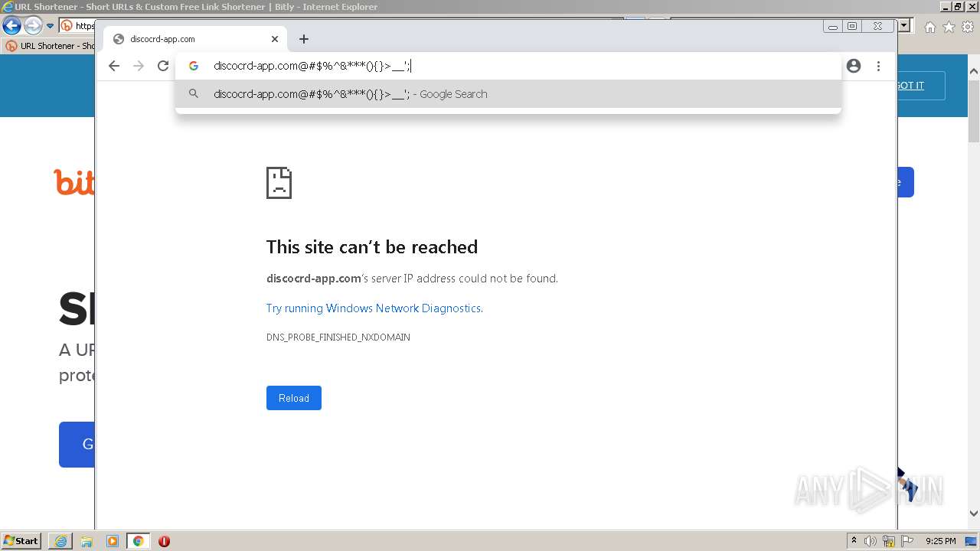Open a new Chrome tab with plus

(304, 39)
